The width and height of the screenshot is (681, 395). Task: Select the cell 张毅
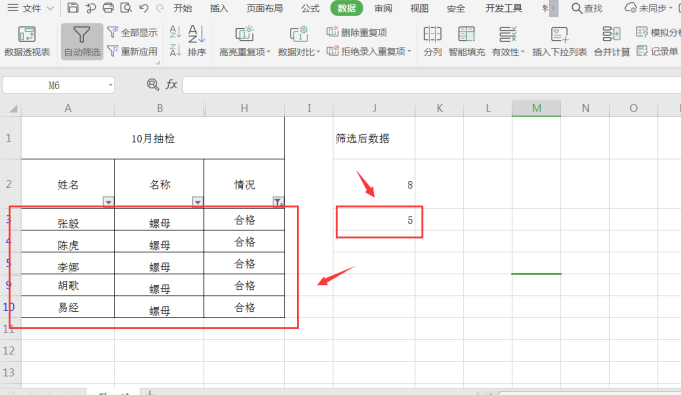tap(68, 220)
